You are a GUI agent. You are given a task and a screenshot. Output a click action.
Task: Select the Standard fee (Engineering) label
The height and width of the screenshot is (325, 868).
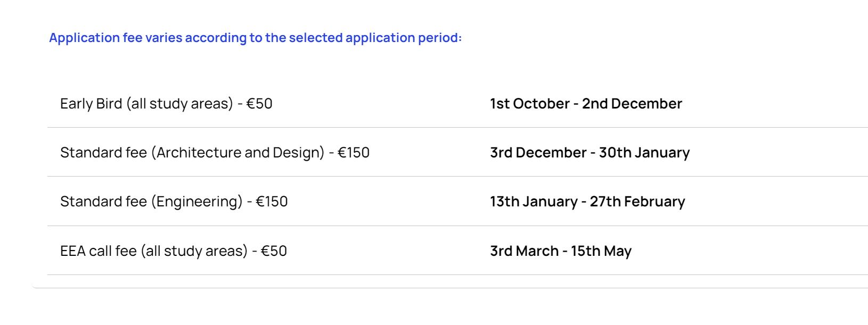[x=174, y=202]
